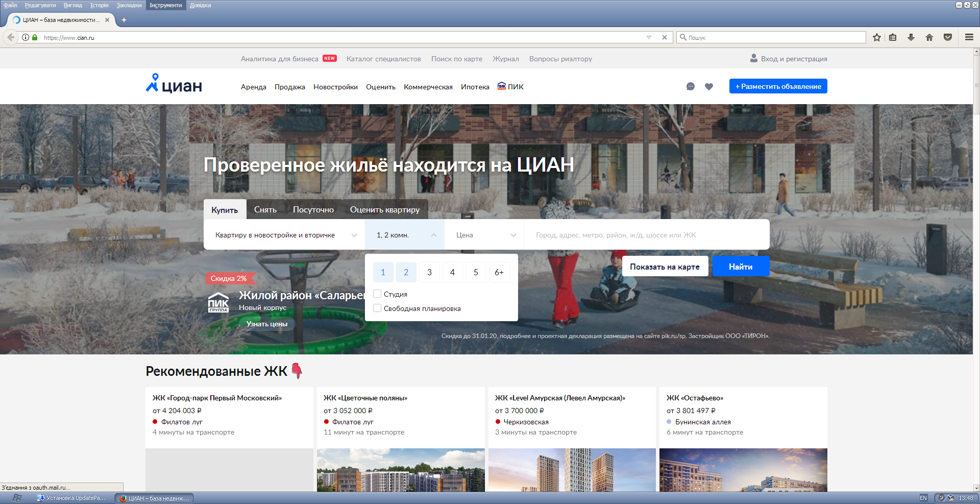Open Установка UpdatePa... taskbar item
This screenshot has width=980, height=504.
[72, 498]
